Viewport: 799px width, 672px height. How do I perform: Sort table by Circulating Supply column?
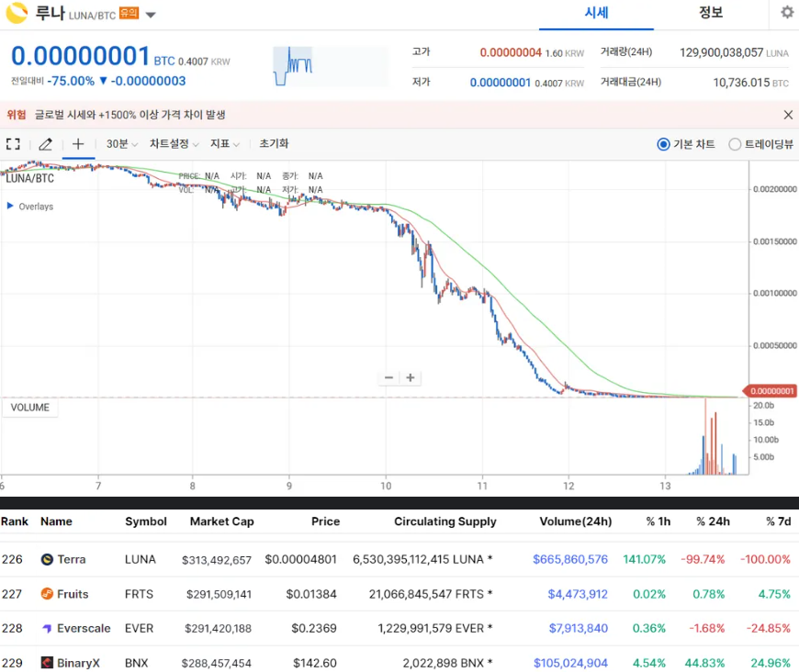(x=445, y=521)
